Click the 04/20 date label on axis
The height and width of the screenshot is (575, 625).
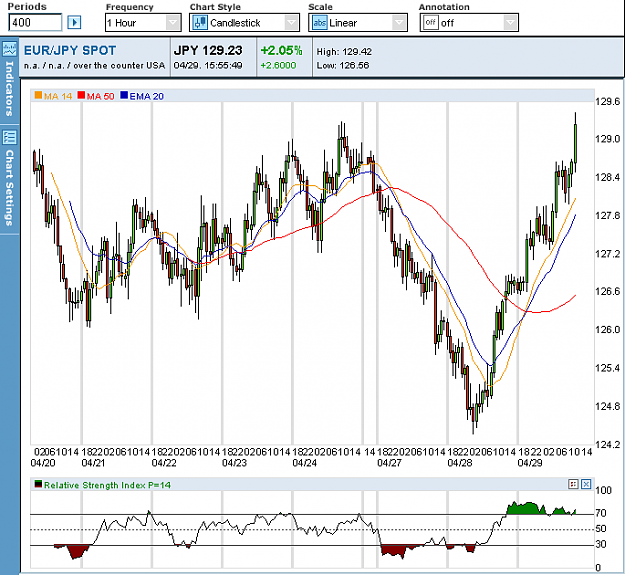point(43,463)
